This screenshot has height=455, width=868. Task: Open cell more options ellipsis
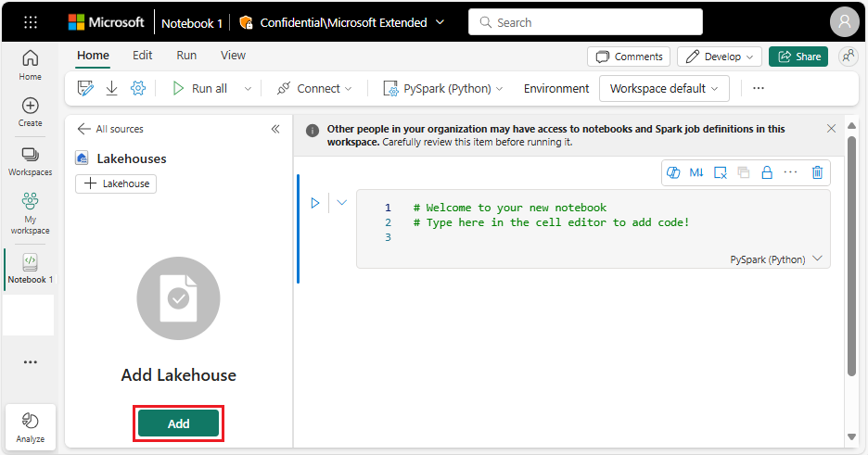coord(790,172)
